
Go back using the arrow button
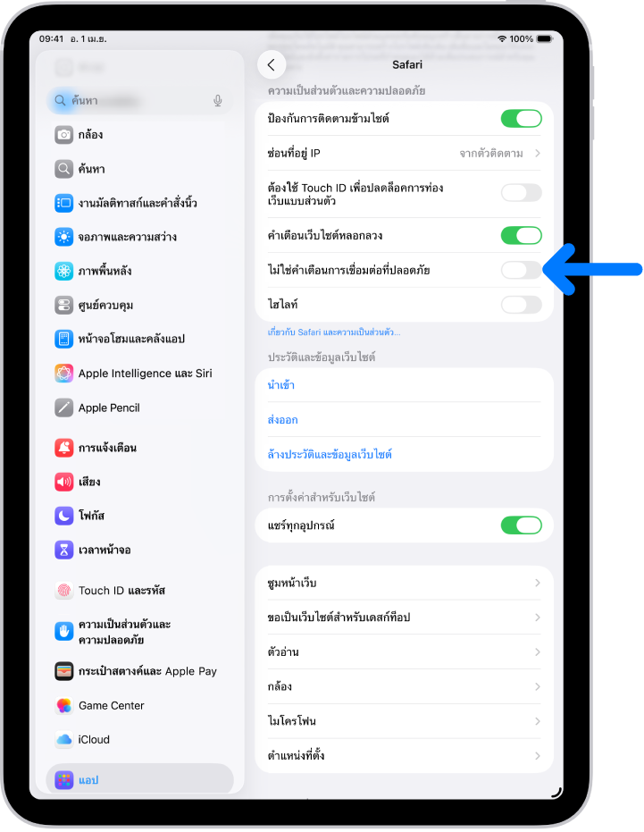click(x=272, y=64)
